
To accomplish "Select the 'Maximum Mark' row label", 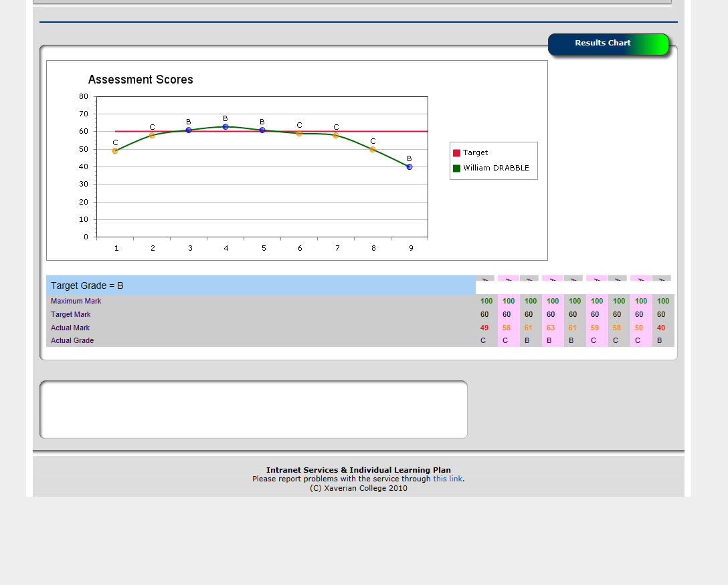I will pyautogui.click(x=76, y=301).
